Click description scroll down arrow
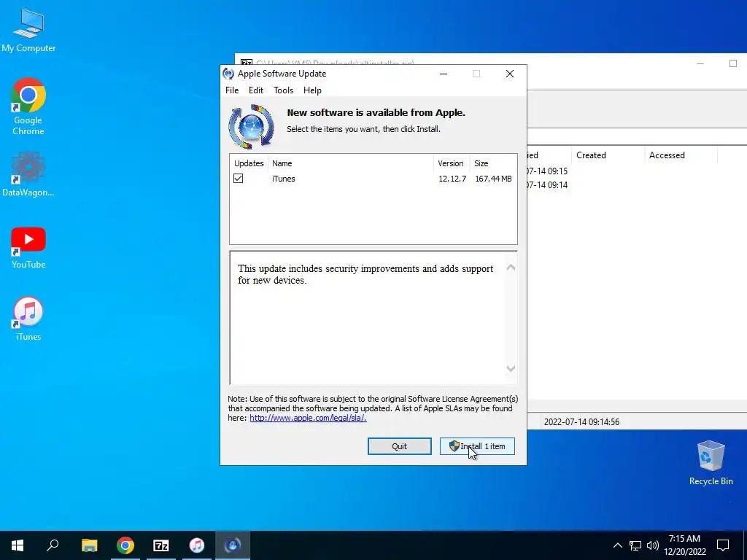Image resolution: width=747 pixels, height=560 pixels. pos(511,368)
